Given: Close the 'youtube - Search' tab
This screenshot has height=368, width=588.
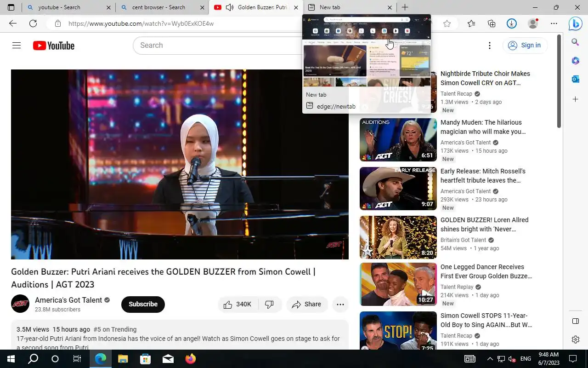Looking at the screenshot, I should click(x=108, y=7).
